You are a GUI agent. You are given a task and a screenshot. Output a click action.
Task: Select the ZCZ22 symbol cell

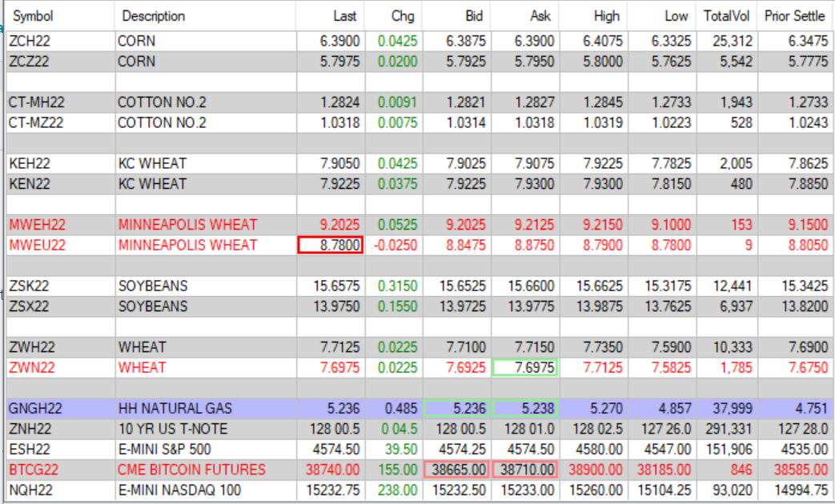click(x=61, y=62)
